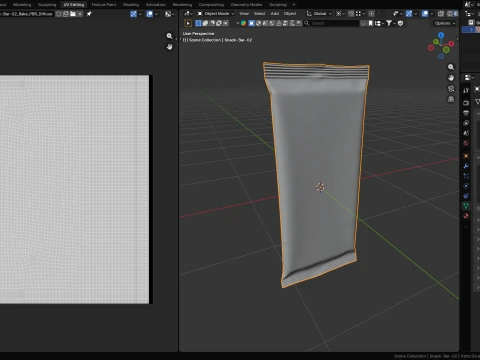
Task: Click the multicolored sphere icon in viewport toolbar
Action: tap(244, 23)
